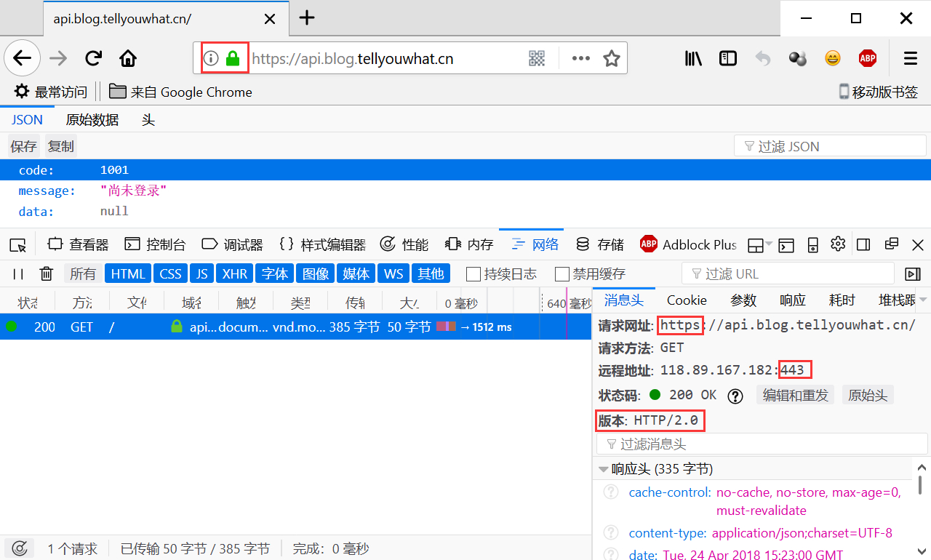Enable the 禁用缓存 checkbox
Image resolution: width=931 pixels, height=560 pixels.
[x=562, y=273]
